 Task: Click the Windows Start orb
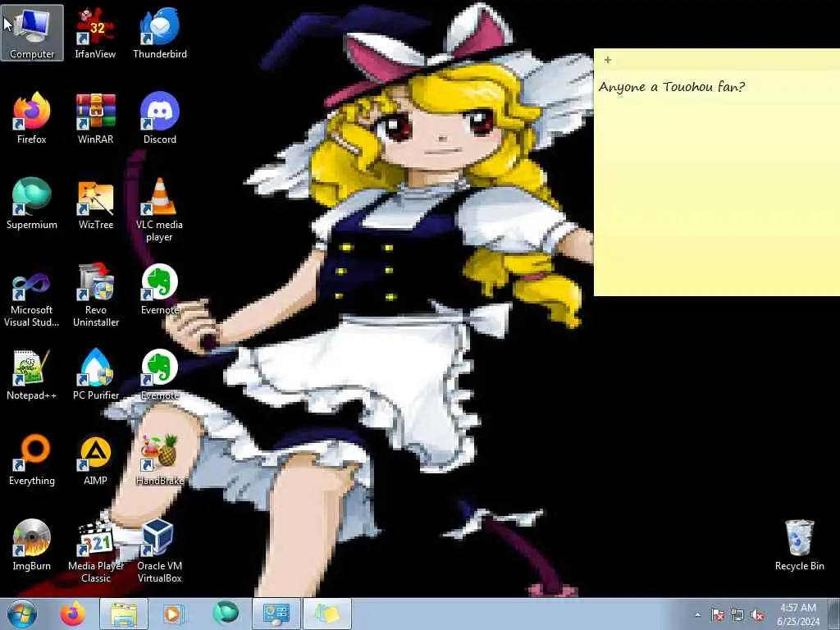pyautogui.click(x=22, y=614)
